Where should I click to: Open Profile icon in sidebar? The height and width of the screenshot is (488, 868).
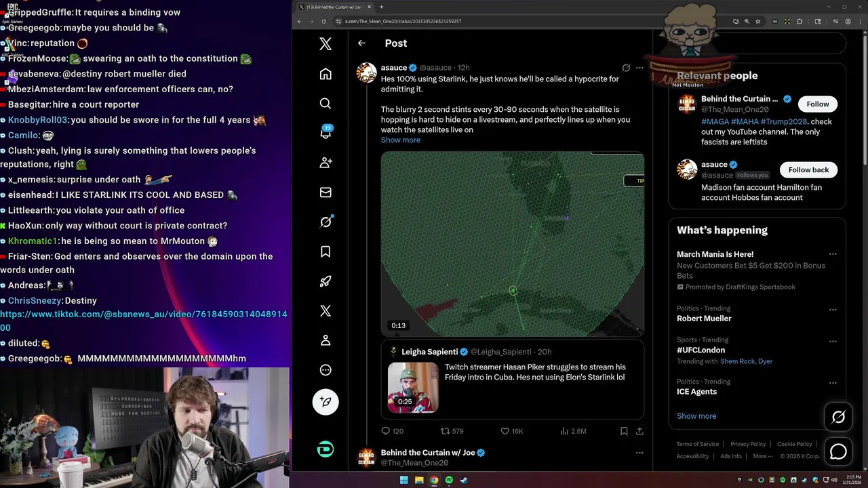click(x=325, y=340)
